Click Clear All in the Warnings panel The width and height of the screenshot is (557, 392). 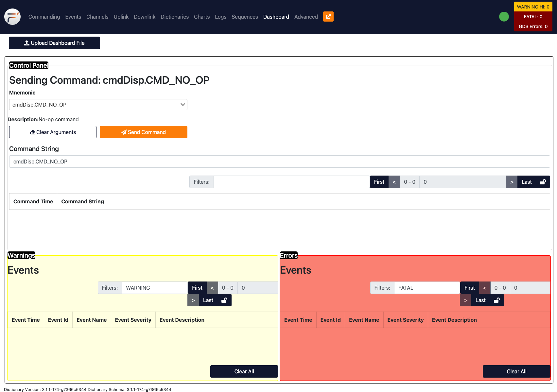244,371
